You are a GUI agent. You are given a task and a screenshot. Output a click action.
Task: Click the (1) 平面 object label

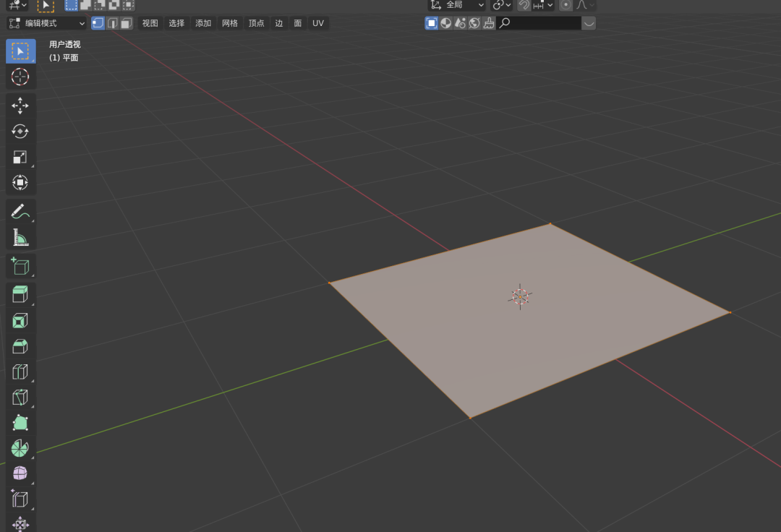[64, 58]
